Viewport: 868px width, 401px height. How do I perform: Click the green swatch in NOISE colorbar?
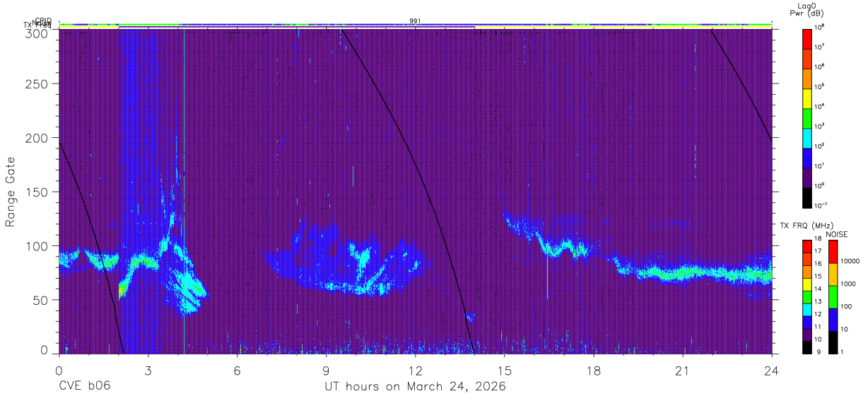point(833,297)
